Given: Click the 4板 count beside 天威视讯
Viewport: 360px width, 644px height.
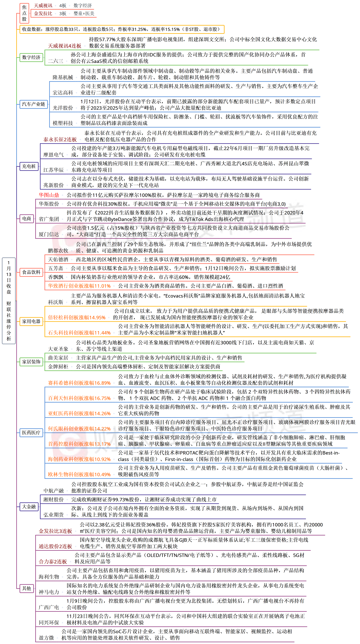Looking at the screenshot, I should [x=63, y=6].
